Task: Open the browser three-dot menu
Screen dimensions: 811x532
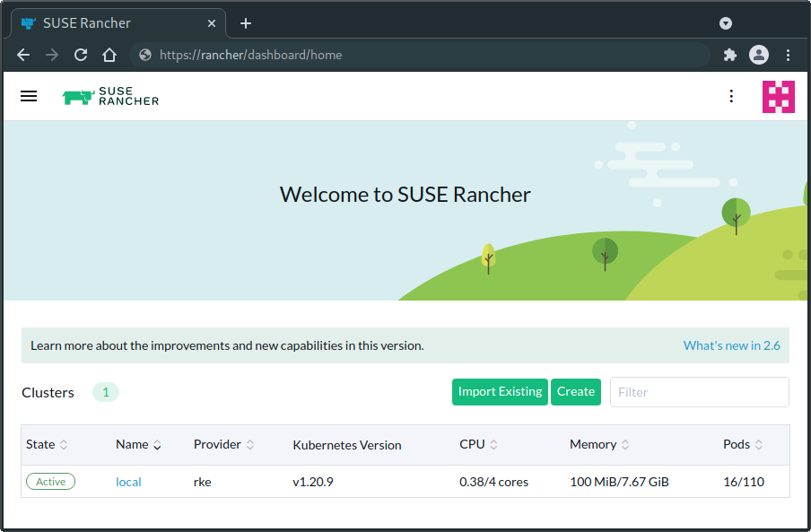Action: [x=788, y=55]
